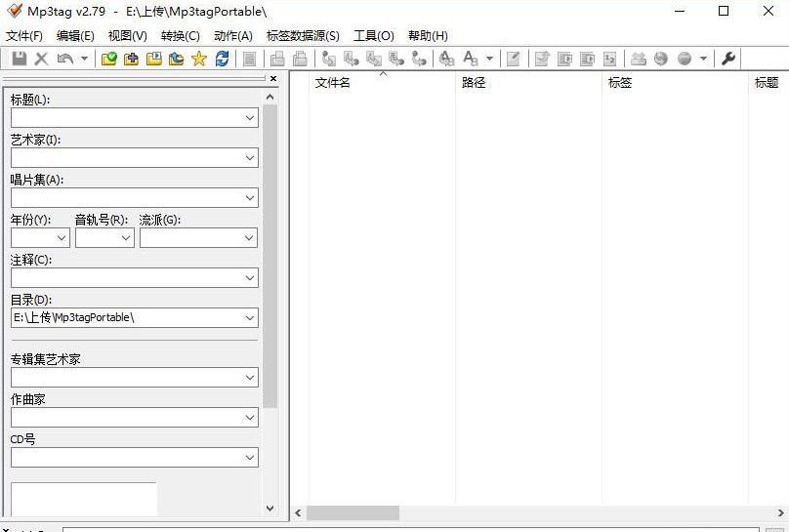Click the Extended tags pencil icon
Viewport: 789px width, 532px height.
click(x=513, y=59)
